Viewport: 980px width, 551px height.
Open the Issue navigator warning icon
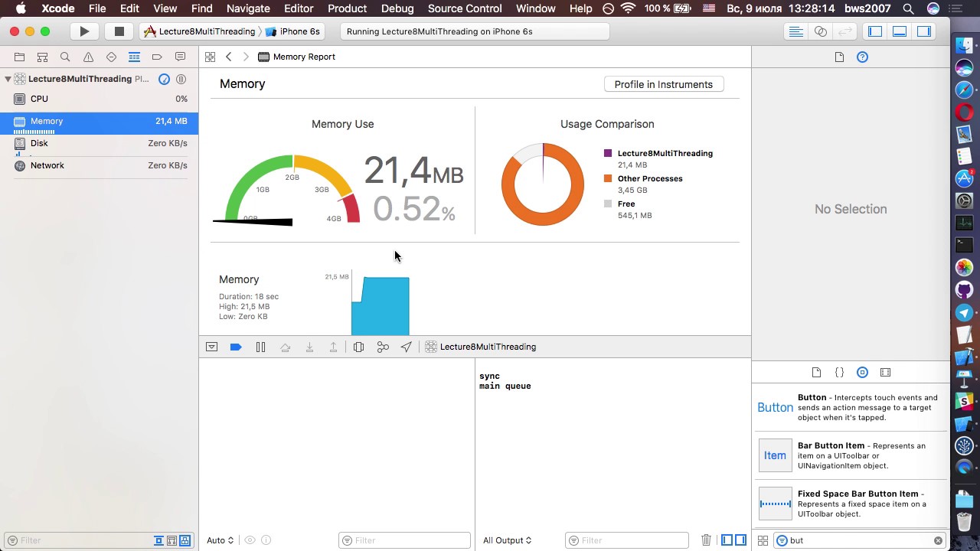88,57
